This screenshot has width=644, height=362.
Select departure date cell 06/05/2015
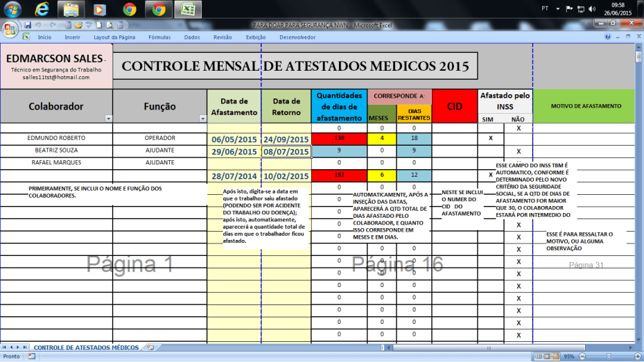click(234, 139)
